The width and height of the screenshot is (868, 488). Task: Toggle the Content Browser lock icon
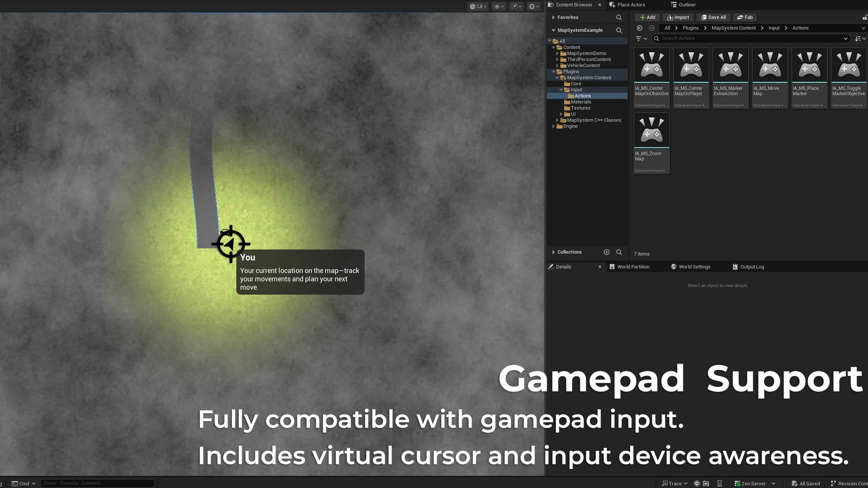[864, 17]
